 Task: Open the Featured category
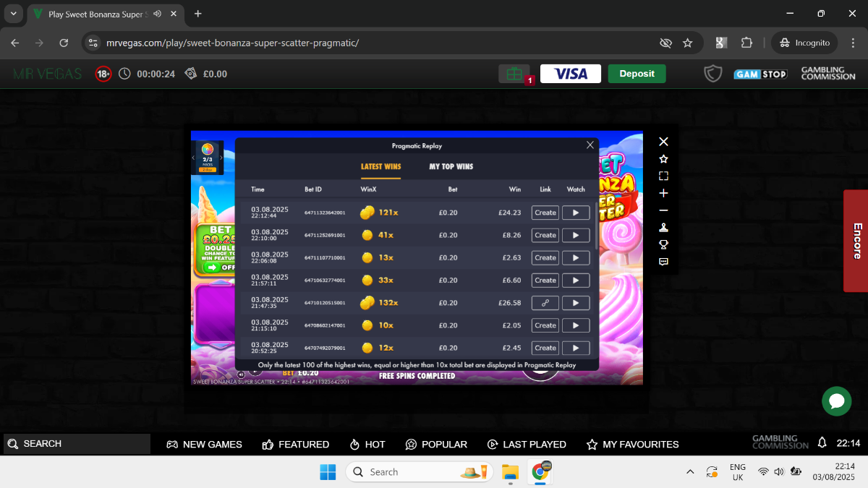coord(296,444)
